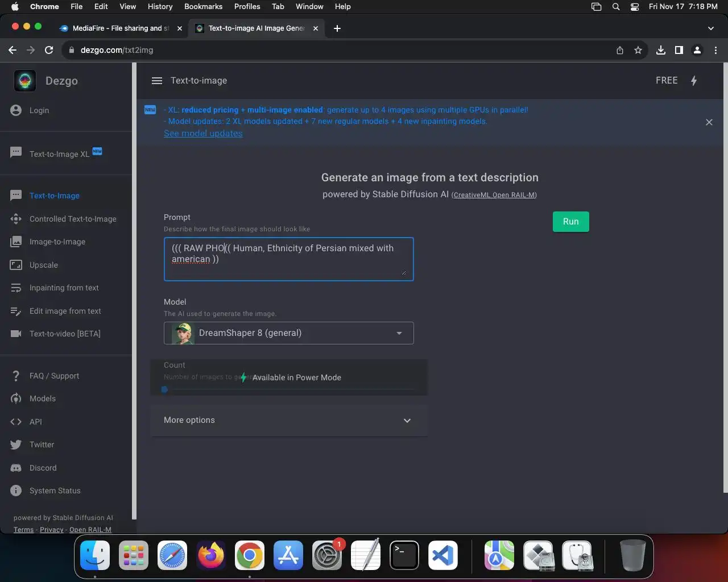
Task: Open Open RAIL-M footer link
Action: [x=90, y=530]
